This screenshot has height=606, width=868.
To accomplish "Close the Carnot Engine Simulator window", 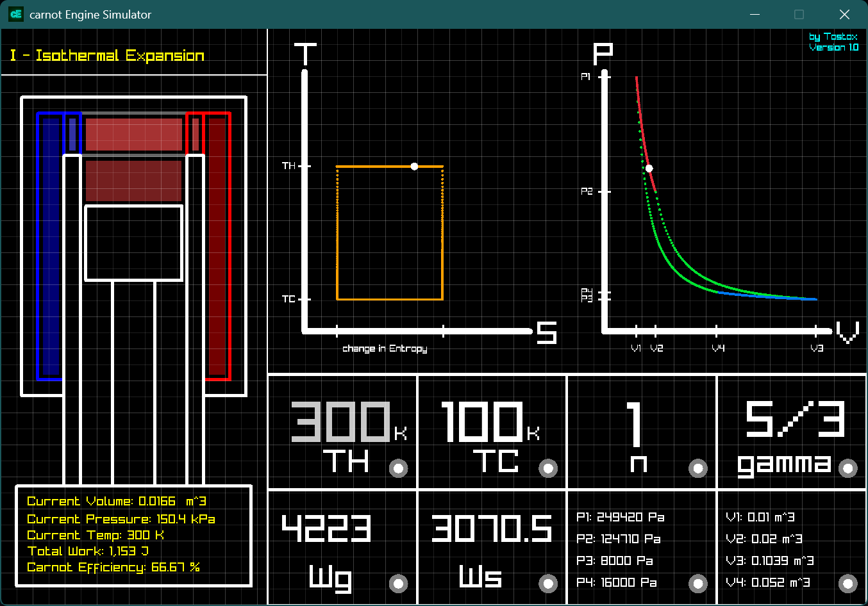I will point(844,14).
